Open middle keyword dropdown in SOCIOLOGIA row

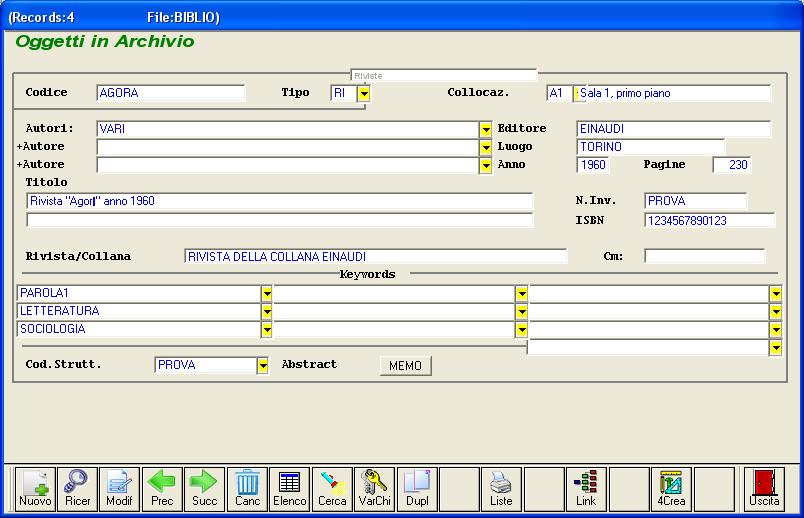521,329
